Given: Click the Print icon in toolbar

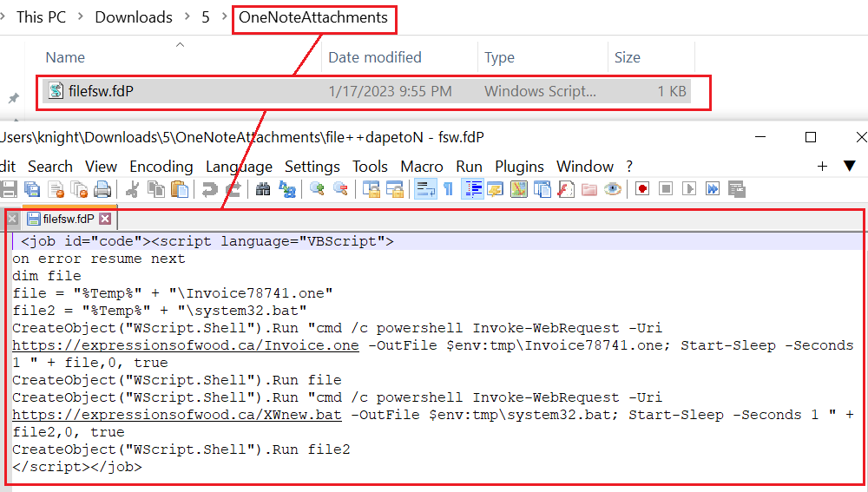Looking at the screenshot, I should click(102, 189).
